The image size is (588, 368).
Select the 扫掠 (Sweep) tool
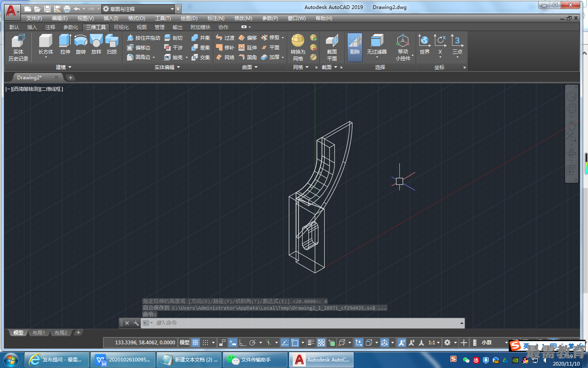click(x=112, y=44)
